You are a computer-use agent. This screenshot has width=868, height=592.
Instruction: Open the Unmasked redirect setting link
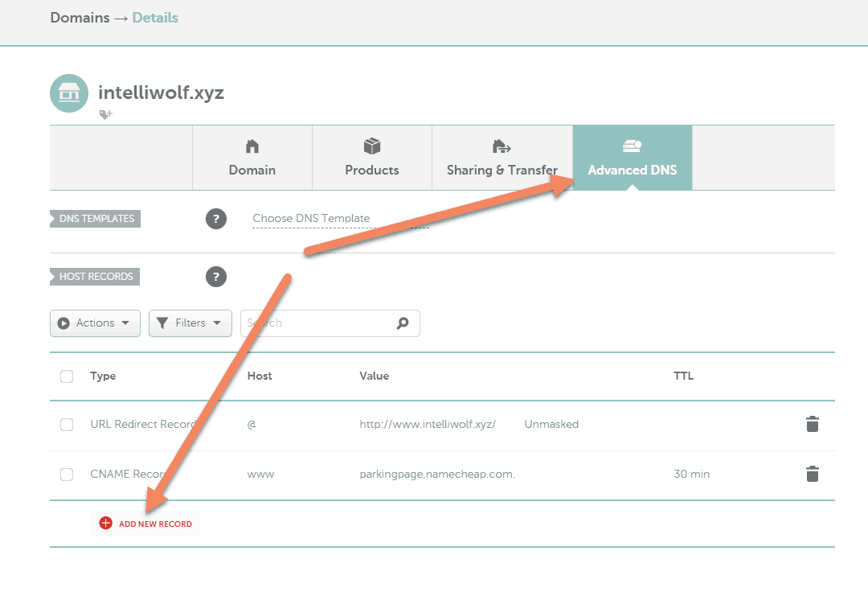[551, 424]
